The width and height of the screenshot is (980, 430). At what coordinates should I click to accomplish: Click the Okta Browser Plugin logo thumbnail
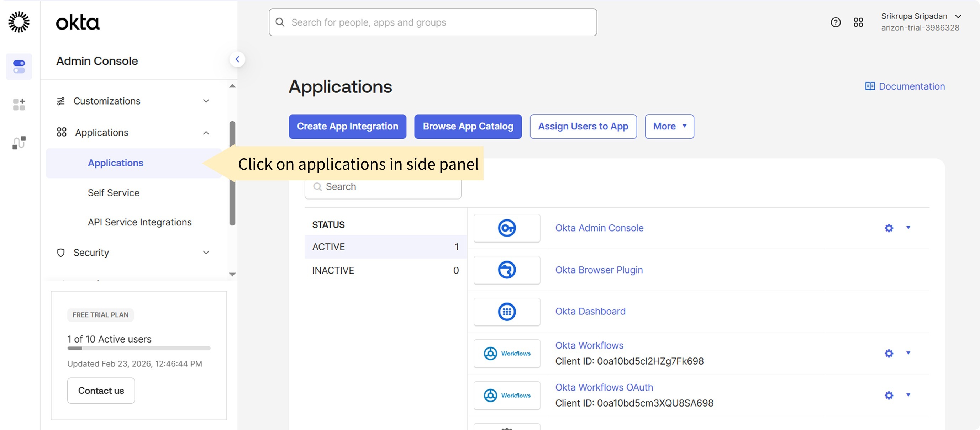pyautogui.click(x=506, y=270)
